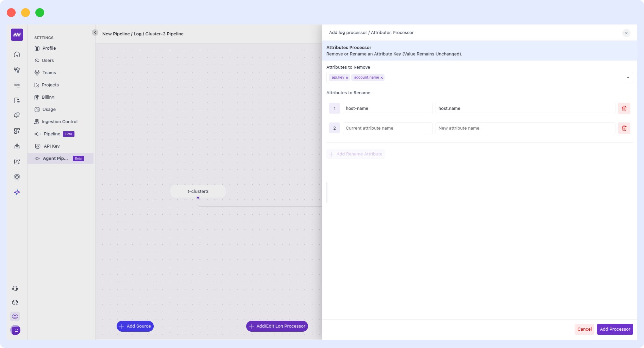Remove the account.name attribute tag

pyautogui.click(x=382, y=78)
